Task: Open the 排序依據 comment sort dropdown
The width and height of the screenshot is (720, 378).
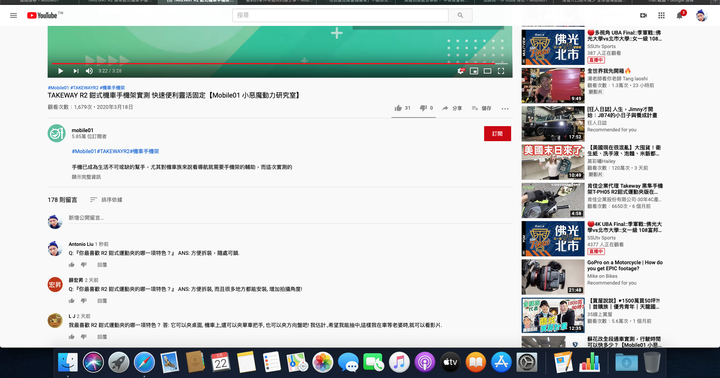Action: pyautogui.click(x=106, y=200)
